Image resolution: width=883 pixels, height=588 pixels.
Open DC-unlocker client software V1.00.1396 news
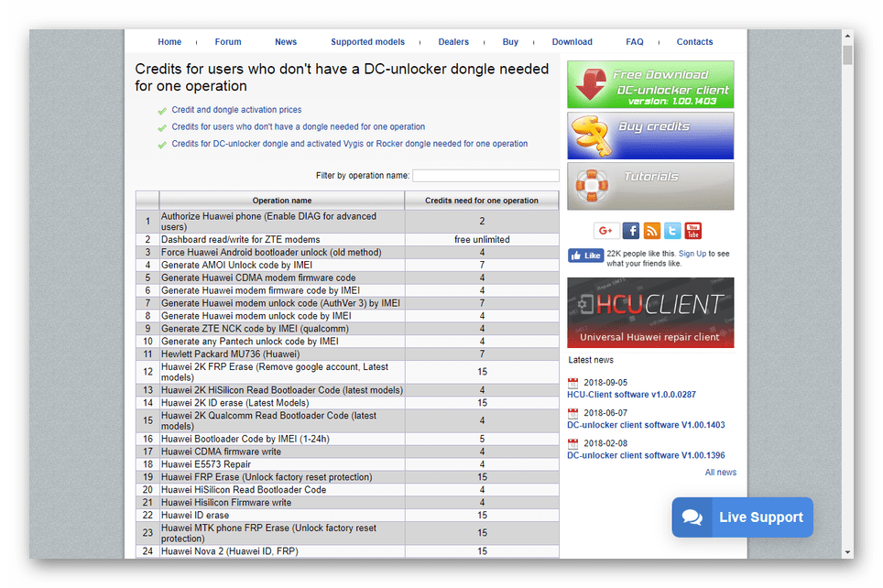click(x=646, y=455)
